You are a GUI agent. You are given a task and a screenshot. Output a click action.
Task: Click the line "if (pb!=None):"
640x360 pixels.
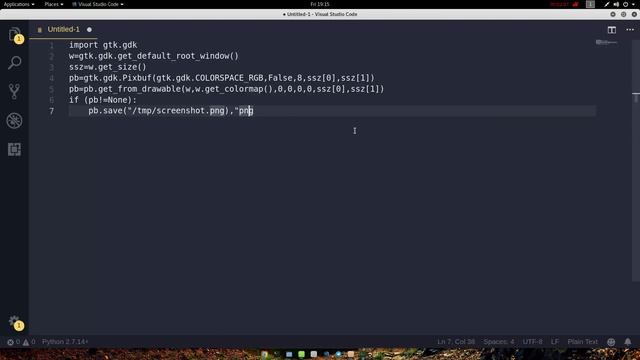(102, 100)
